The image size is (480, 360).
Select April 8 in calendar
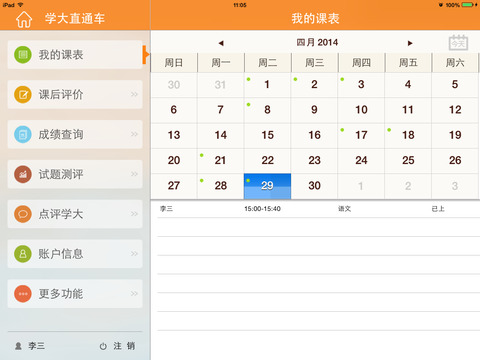[267, 110]
